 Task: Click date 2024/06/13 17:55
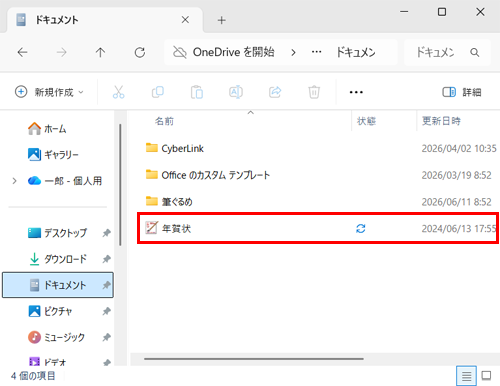click(x=459, y=229)
